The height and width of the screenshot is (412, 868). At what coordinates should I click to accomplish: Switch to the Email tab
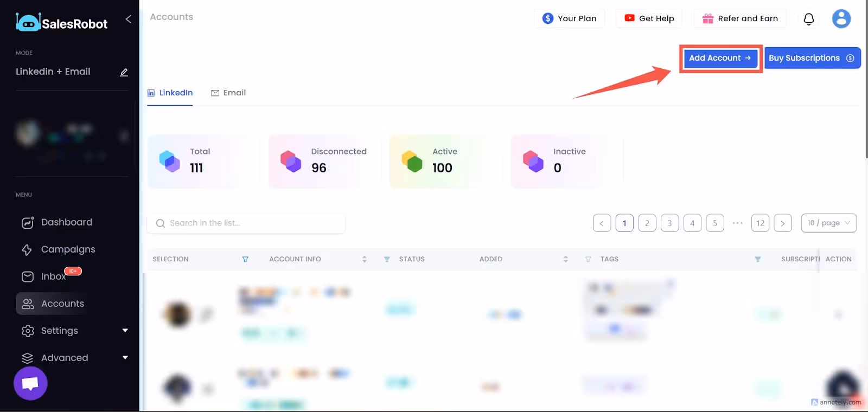click(228, 93)
